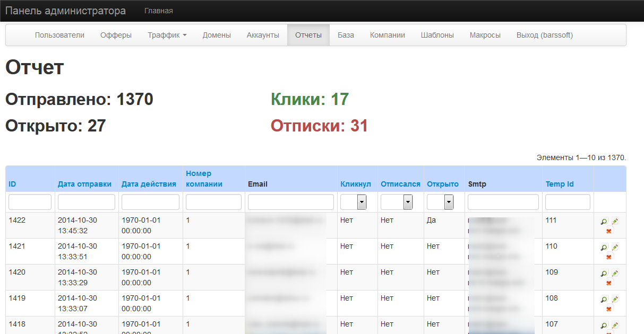Edit record 1419 using its pencil icon
Image resolution: width=644 pixels, height=334 pixels.
(x=615, y=298)
